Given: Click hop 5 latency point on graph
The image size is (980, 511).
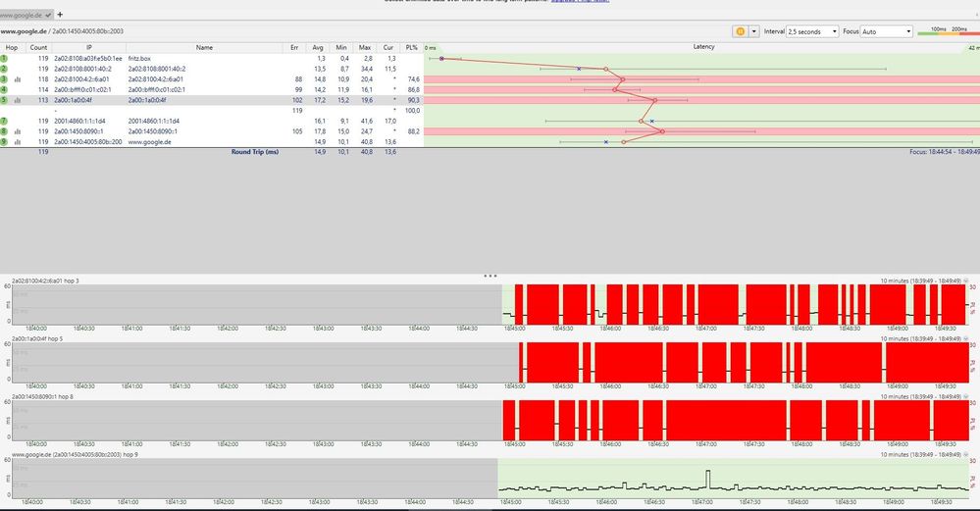Looking at the screenshot, I should tap(654, 100).
